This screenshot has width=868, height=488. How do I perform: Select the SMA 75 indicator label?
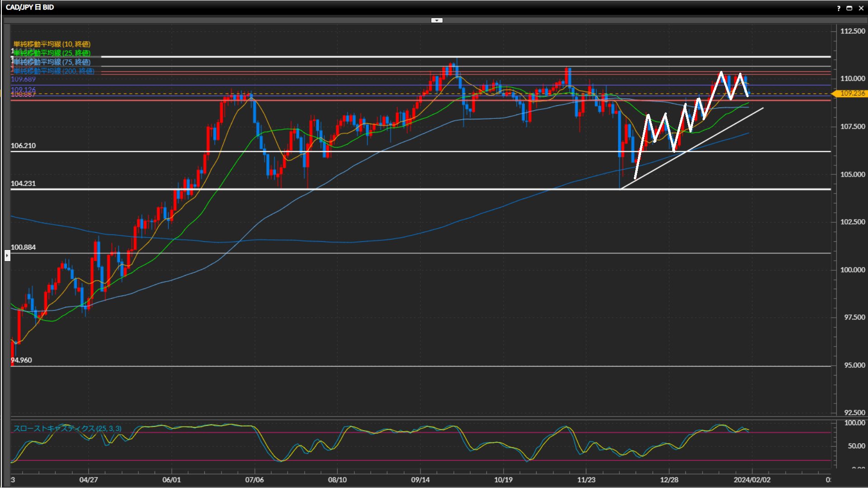click(52, 62)
